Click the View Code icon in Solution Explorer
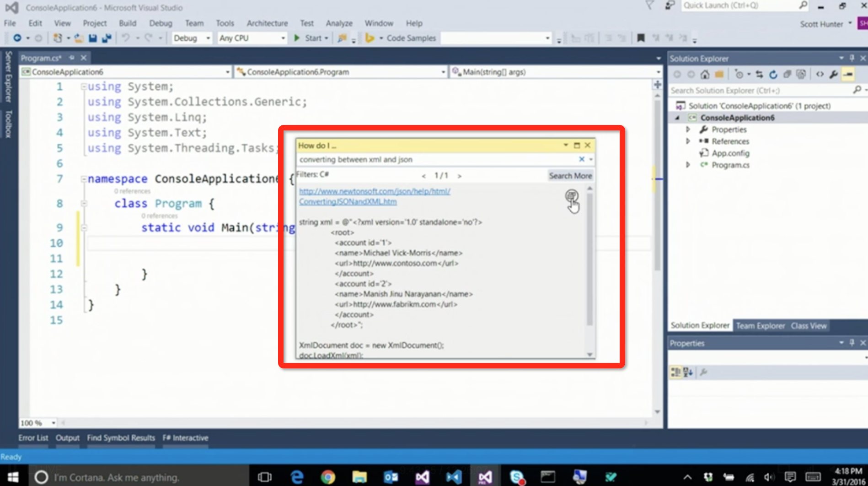Viewport: 868px width, 486px height. point(820,74)
